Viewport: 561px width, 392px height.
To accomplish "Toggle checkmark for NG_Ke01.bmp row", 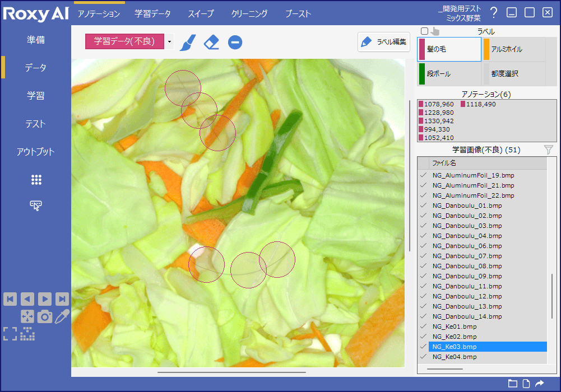I will pos(423,326).
